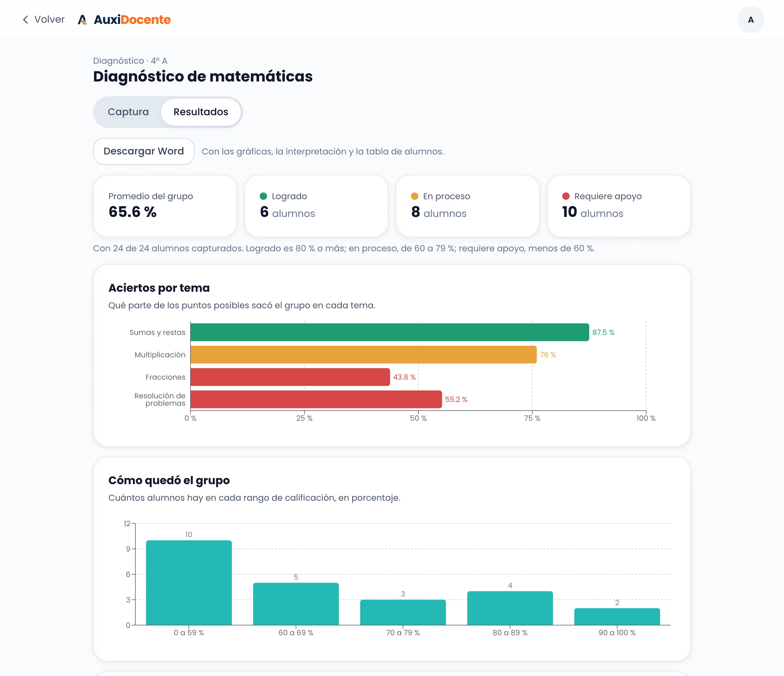Click the green Sumas y restas bar
The height and width of the screenshot is (676, 784).
(x=390, y=332)
